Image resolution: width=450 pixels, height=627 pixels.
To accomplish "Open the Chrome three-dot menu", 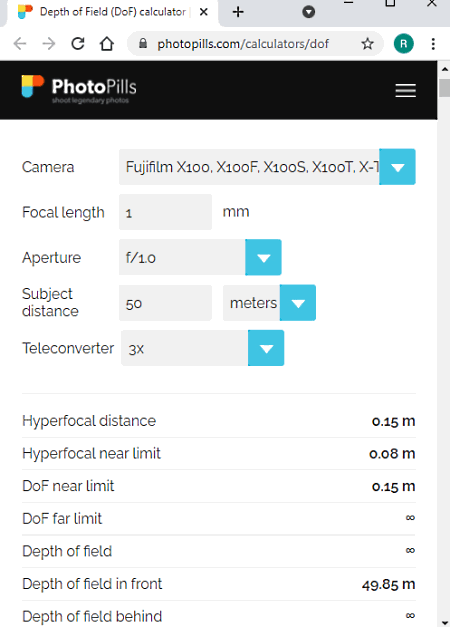I will [433, 44].
